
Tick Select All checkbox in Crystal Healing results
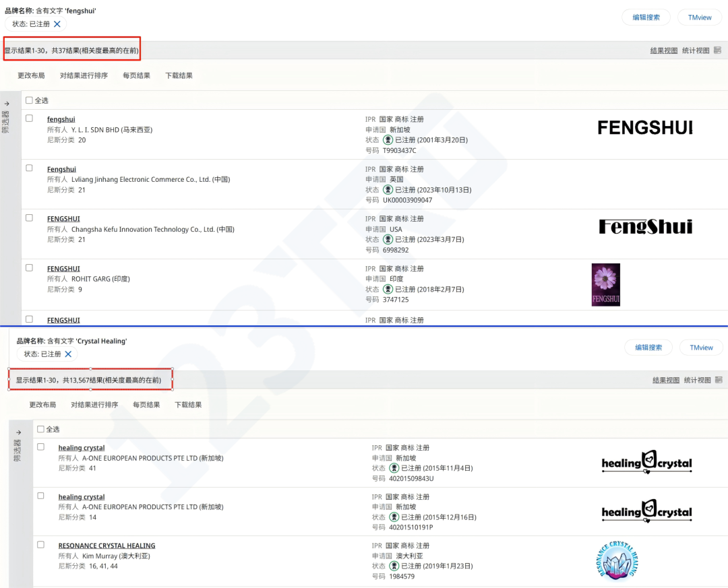(x=41, y=429)
